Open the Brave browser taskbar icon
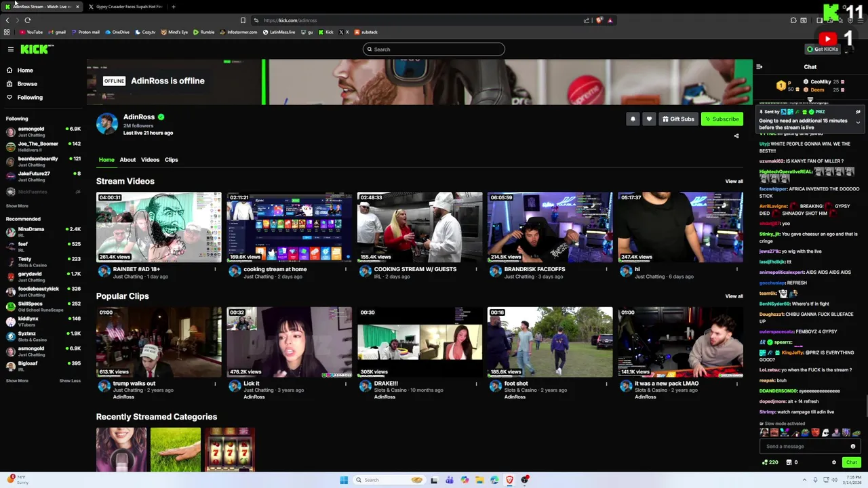The height and width of the screenshot is (488, 868). tap(509, 481)
